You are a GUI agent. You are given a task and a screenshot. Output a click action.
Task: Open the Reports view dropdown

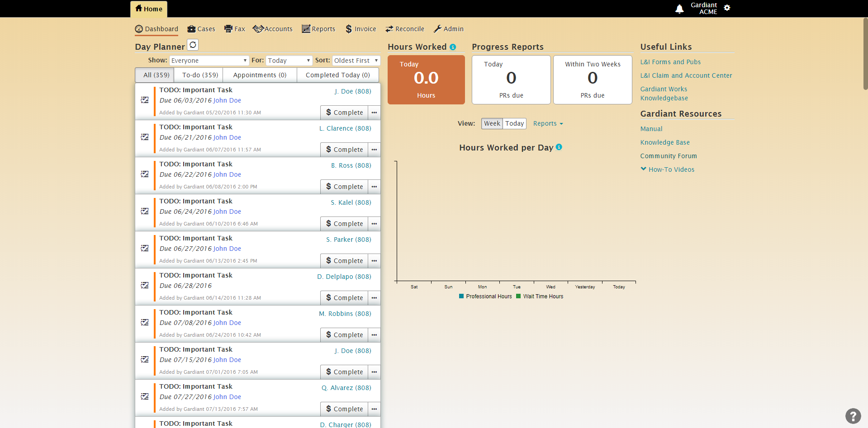click(548, 123)
